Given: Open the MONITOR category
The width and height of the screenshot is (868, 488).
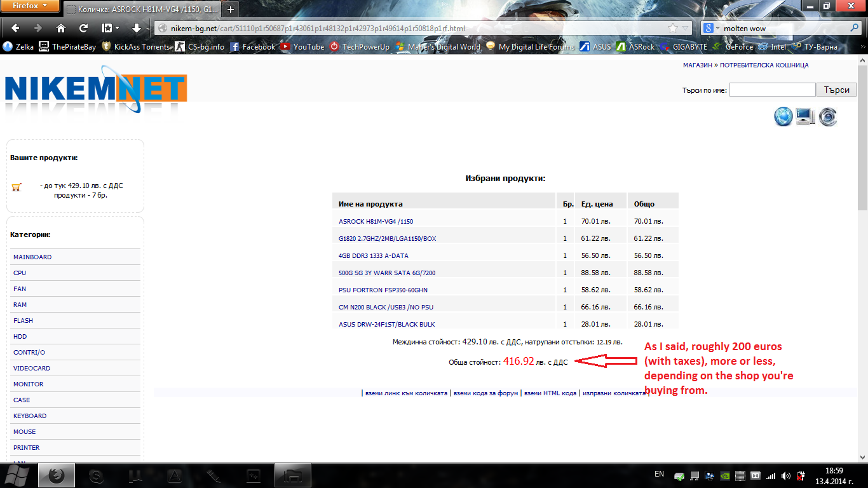Looking at the screenshot, I should pyautogui.click(x=28, y=384).
